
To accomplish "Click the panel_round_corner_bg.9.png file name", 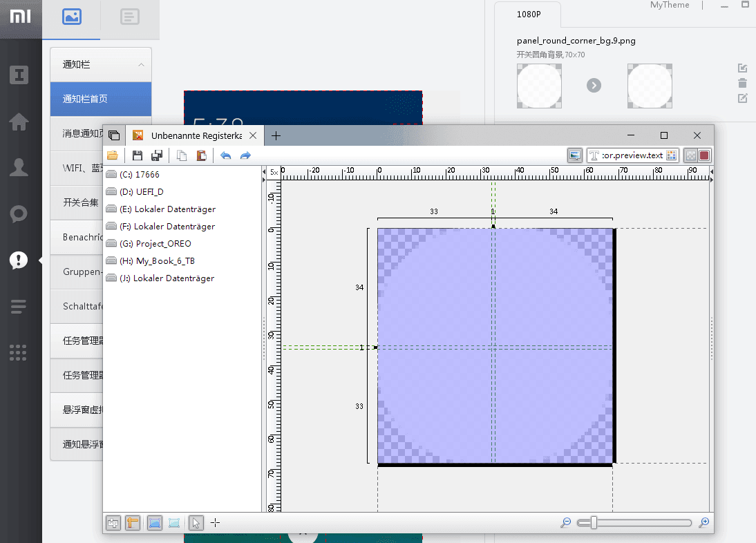I will point(576,41).
